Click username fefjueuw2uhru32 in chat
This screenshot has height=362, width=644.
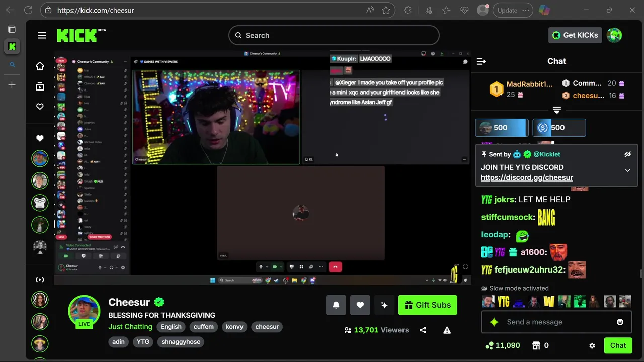(529, 270)
